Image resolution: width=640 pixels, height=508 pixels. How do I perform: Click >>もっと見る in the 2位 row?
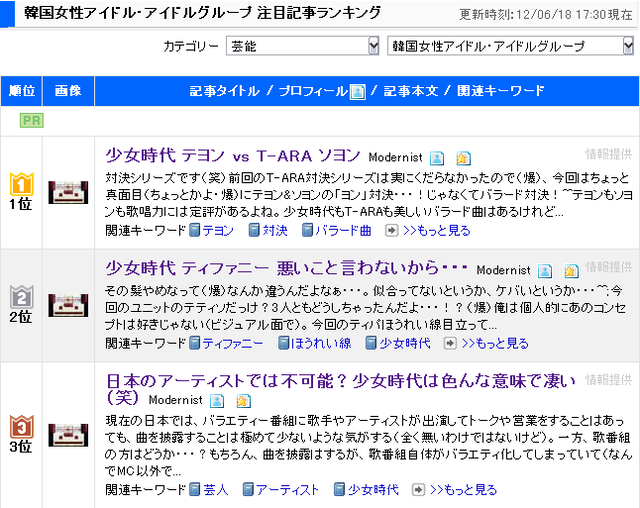495,343
